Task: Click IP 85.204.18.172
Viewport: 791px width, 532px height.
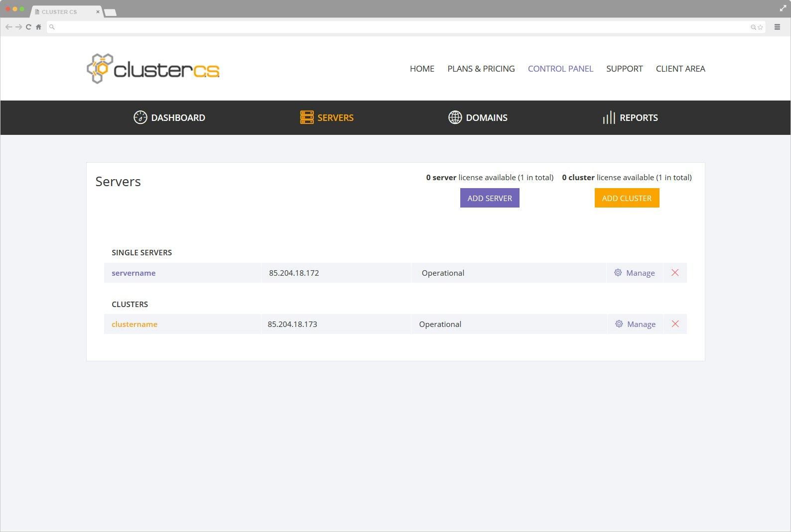Action: pyautogui.click(x=294, y=273)
